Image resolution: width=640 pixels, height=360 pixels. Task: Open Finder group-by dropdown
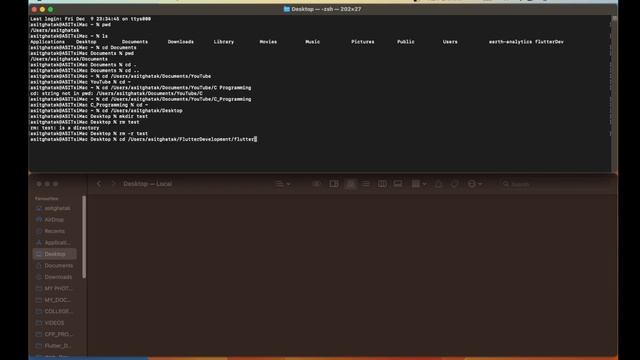coord(418,184)
